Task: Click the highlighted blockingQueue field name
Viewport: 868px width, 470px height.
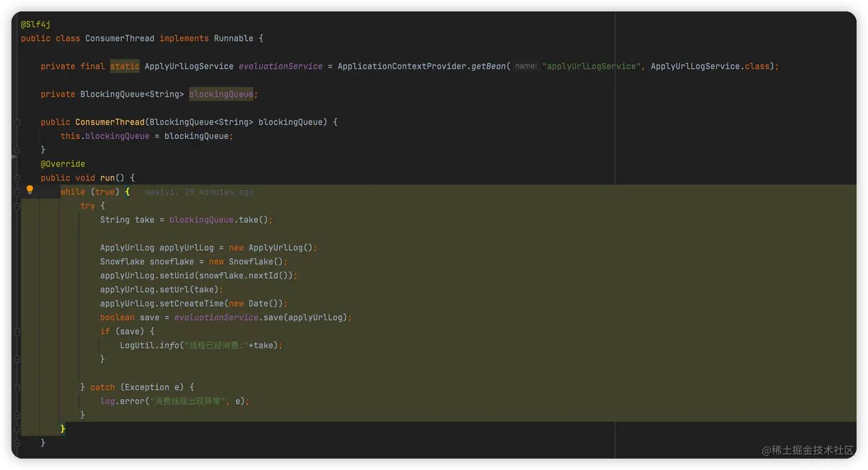Action: pyautogui.click(x=221, y=94)
